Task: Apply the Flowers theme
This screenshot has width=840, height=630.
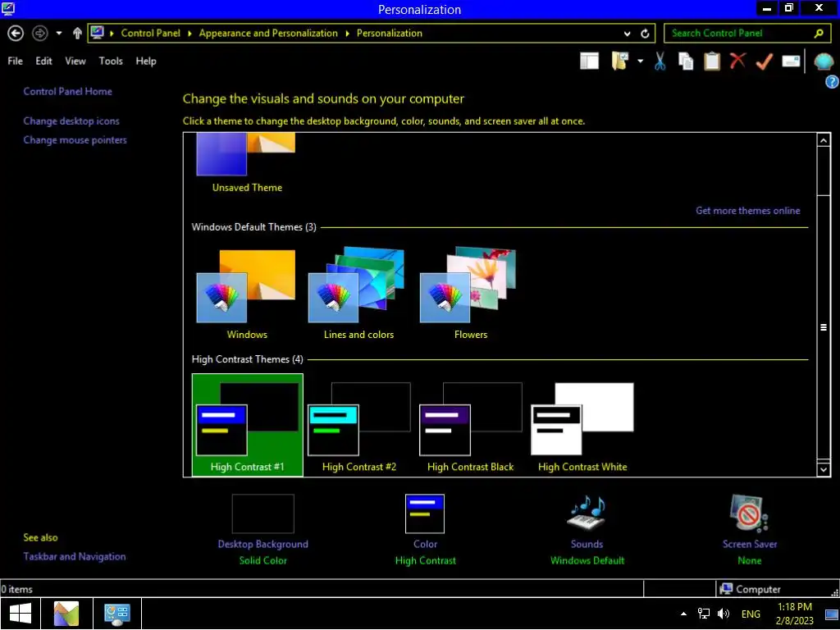Action: coord(470,294)
